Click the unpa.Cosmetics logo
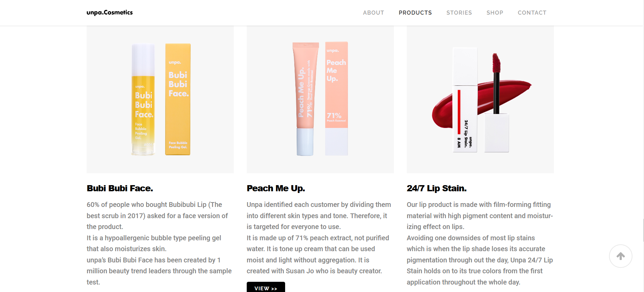The height and width of the screenshot is (292, 644). (109, 13)
